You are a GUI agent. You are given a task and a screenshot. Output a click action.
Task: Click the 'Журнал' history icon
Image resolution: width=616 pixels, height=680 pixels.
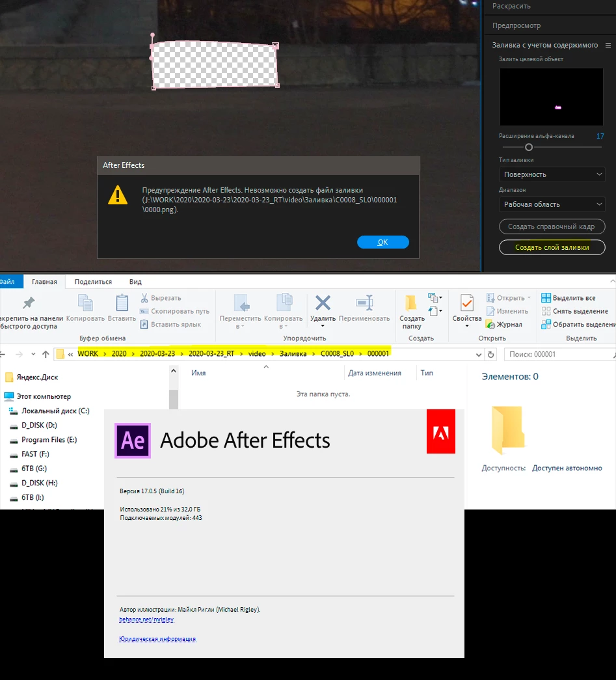click(490, 325)
